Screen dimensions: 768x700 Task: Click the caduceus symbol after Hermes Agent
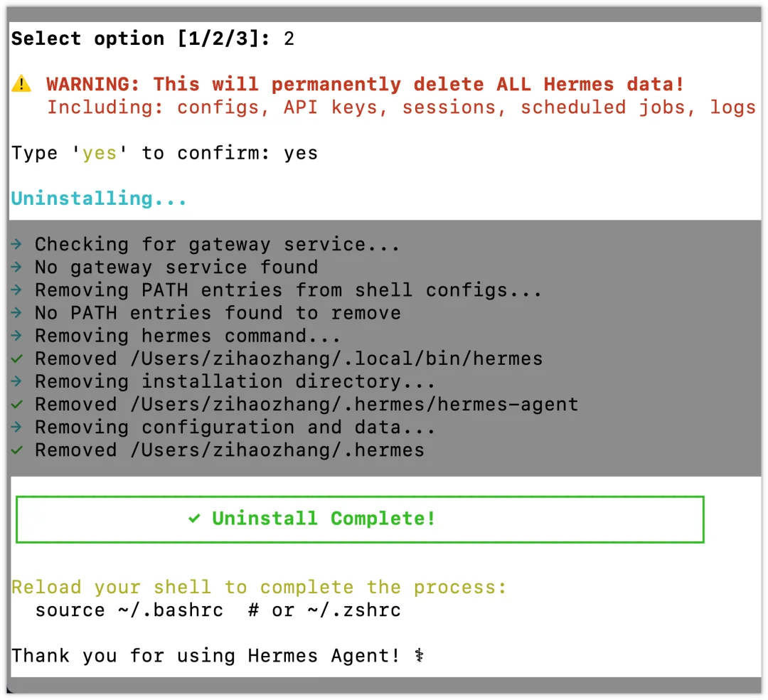pos(420,655)
